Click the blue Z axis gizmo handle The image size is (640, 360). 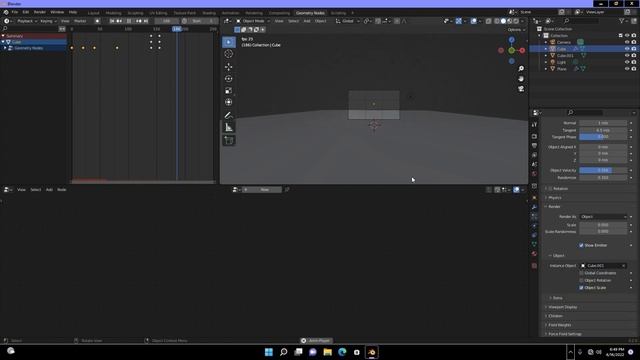[x=511, y=40]
